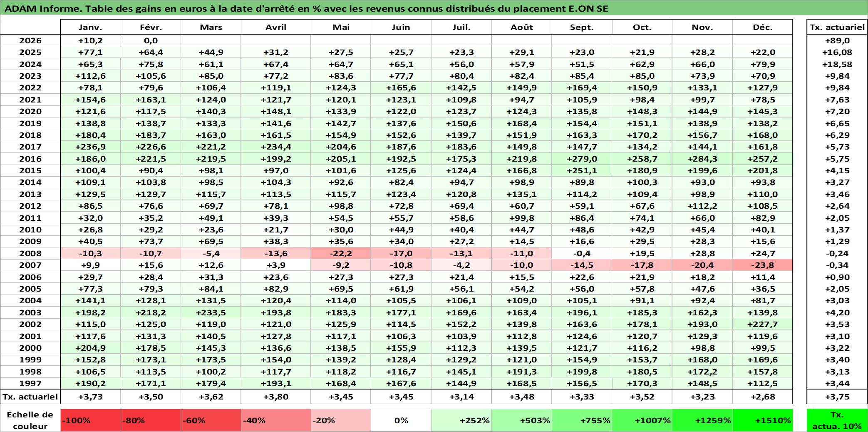
Task: Click the +165,6 cell for Juin 2022
Action: [401, 87]
